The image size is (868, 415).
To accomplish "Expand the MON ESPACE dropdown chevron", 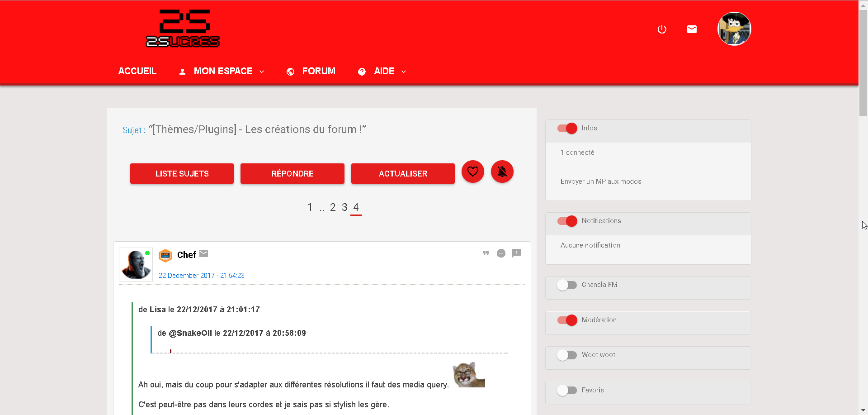I will click(262, 72).
